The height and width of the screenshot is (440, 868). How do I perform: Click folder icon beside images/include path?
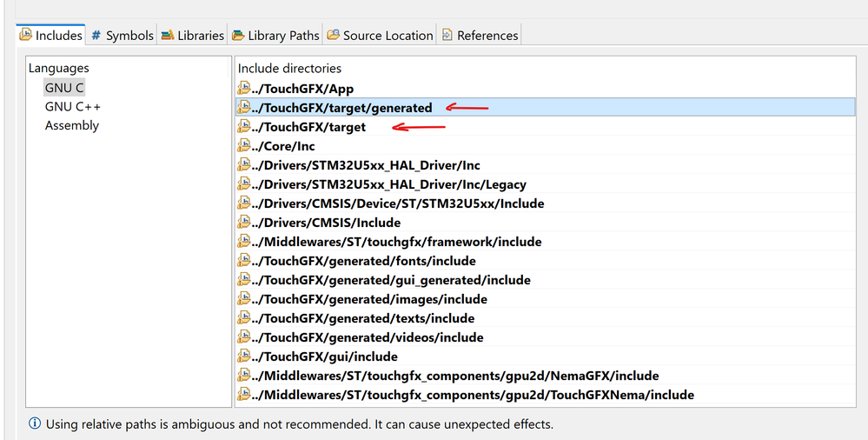243,298
